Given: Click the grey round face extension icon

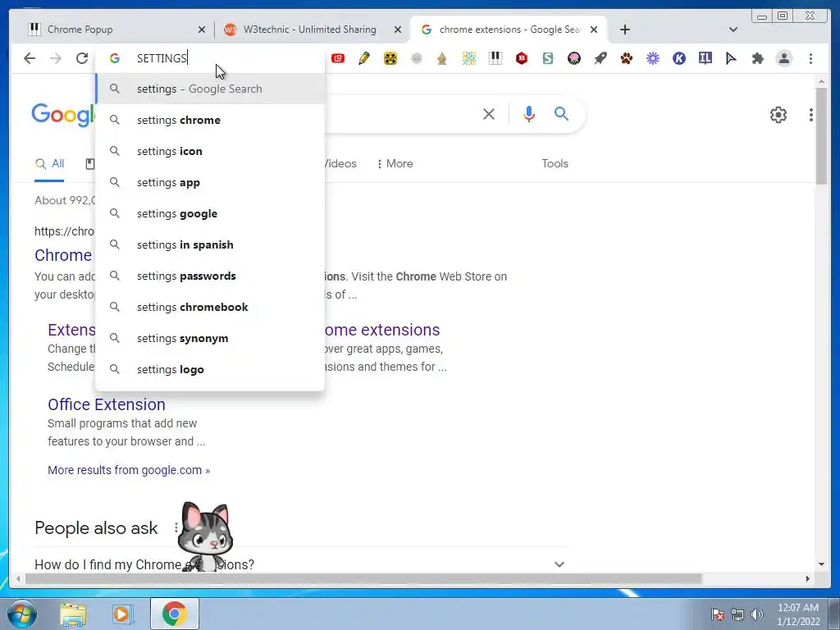Looking at the screenshot, I should (x=416, y=58).
